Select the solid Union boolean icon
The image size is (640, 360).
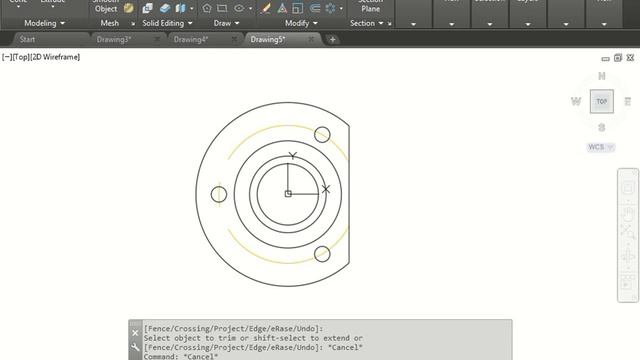[x=147, y=8]
